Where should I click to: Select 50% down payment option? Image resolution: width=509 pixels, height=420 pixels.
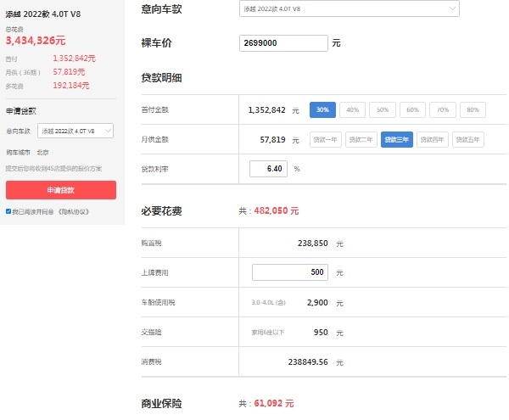(383, 109)
